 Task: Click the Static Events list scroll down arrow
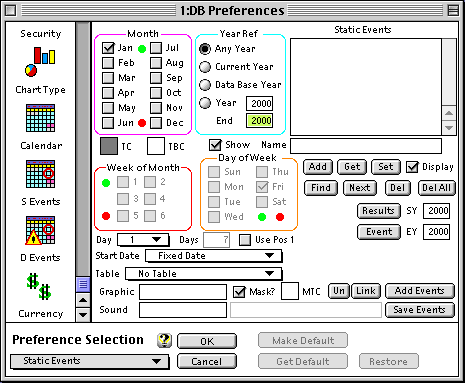(x=449, y=128)
